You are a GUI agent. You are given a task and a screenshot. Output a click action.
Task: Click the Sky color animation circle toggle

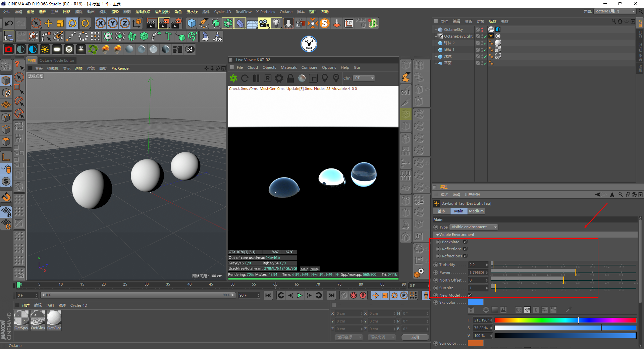point(436,302)
